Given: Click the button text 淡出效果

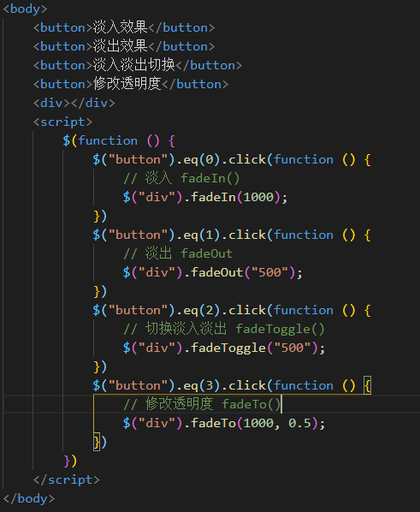Looking at the screenshot, I should pos(120,46).
